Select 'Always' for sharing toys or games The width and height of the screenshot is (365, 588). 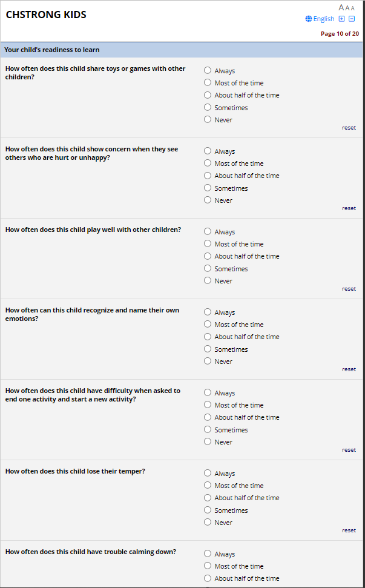[x=208, y=70]
